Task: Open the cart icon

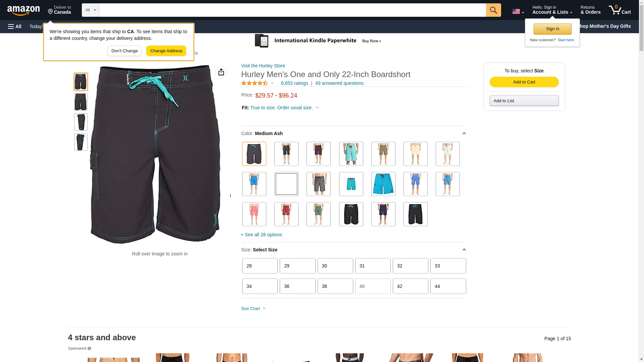Action: (x=620, y=10)
